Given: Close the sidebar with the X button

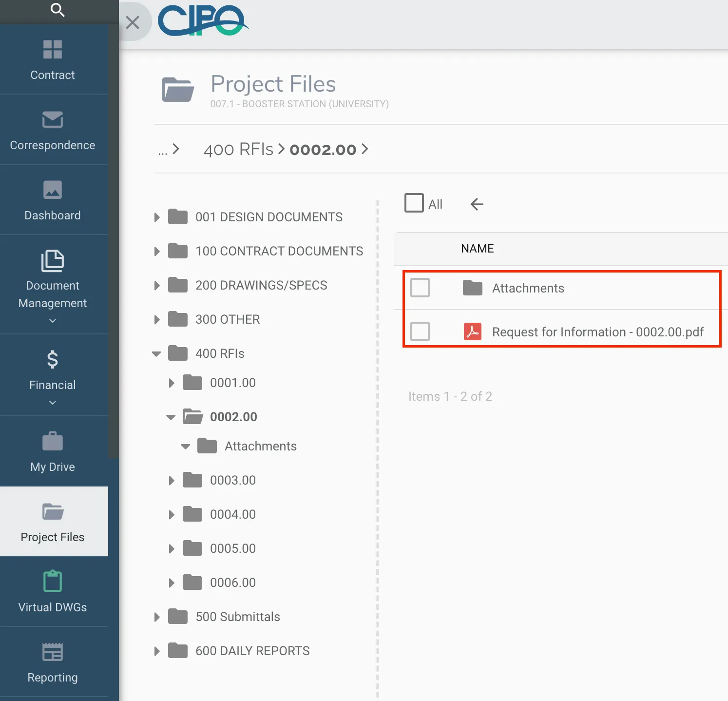Looking at the screenshot, I should [133, 22].
